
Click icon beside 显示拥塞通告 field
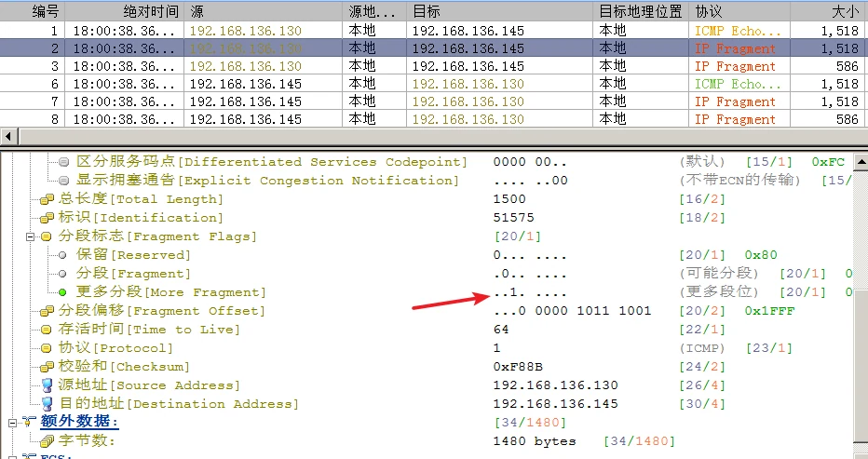click(64, 181)
